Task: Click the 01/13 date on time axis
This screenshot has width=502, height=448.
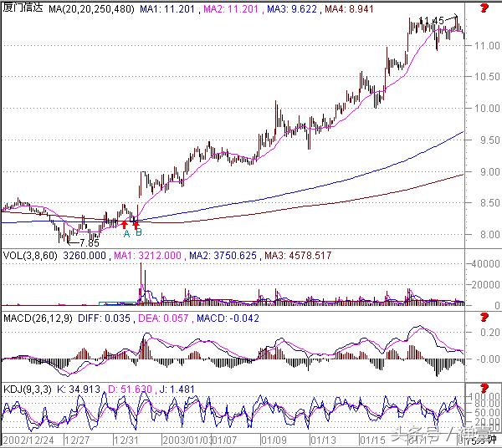Action: (323, 437)
